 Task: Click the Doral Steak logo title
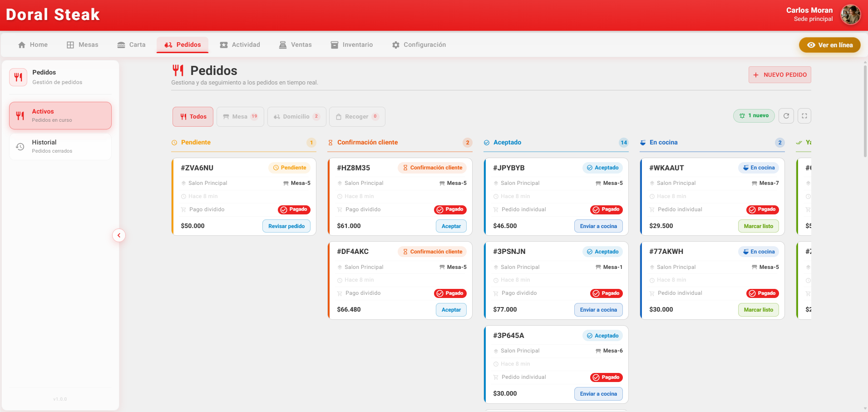pyautogui.click(x=53, y=15)
